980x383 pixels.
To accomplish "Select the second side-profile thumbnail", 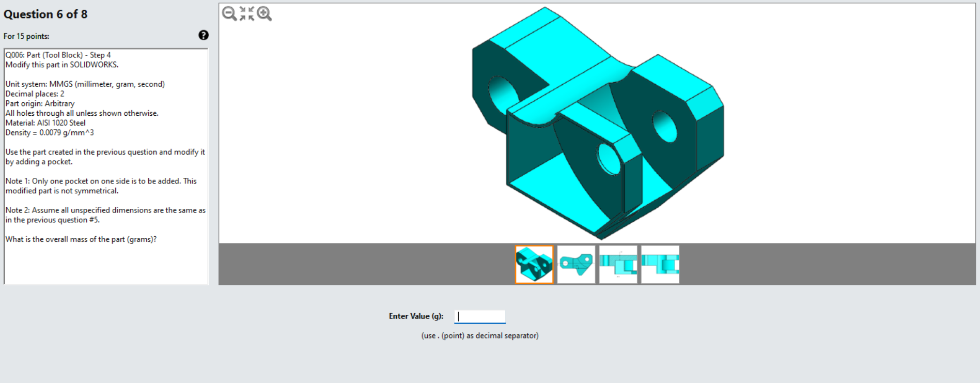I will click(x=576, y=265).
